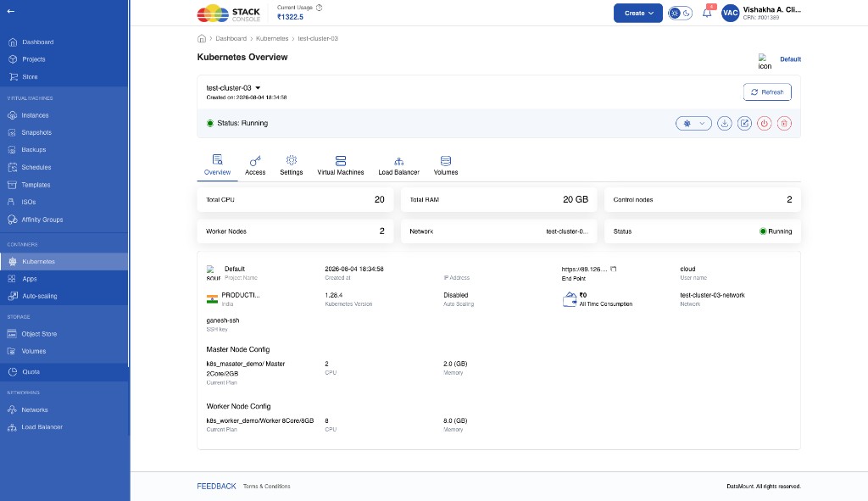Click the Total CPU card
The image size is (868, 501).
click(295, 199)
